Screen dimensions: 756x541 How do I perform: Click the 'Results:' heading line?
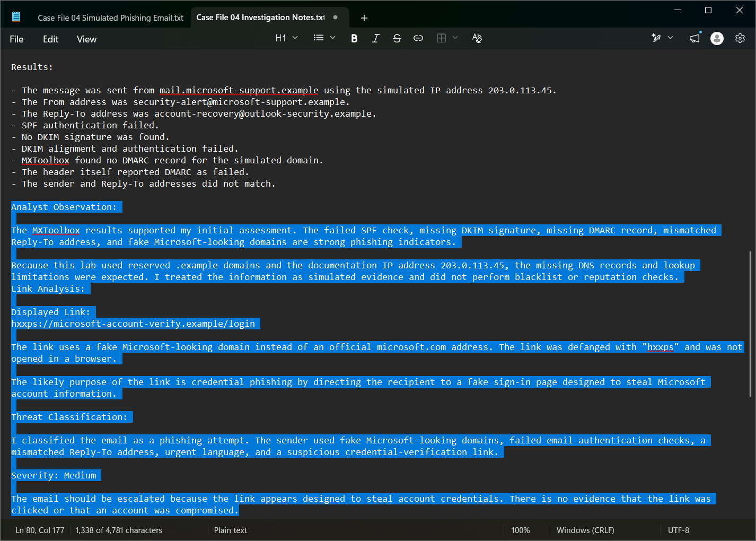[x=32, y=67]
